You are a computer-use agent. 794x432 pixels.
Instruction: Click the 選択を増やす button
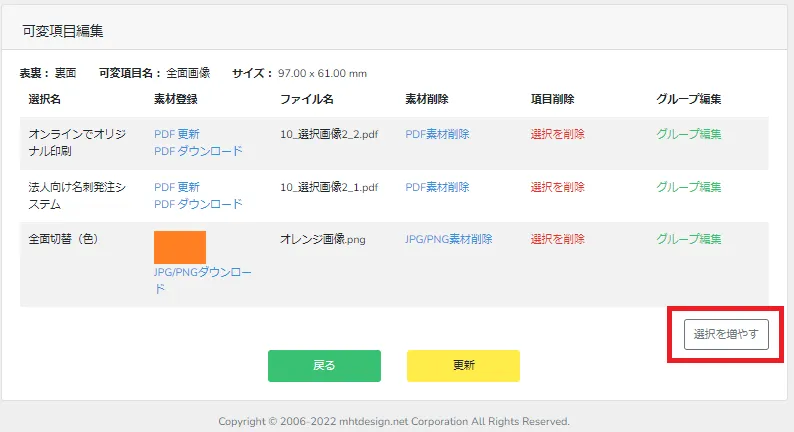coord(726,334)
